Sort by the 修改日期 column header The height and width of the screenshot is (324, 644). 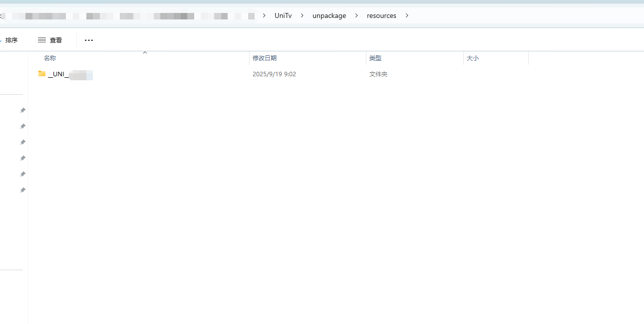pyautogui.click(x=265, y=58)
